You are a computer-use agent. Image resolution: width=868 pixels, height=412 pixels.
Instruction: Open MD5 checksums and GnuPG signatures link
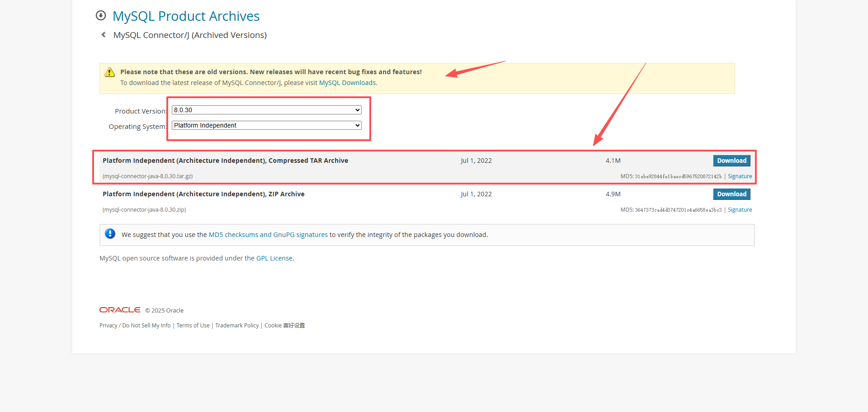tap(268, 235)
